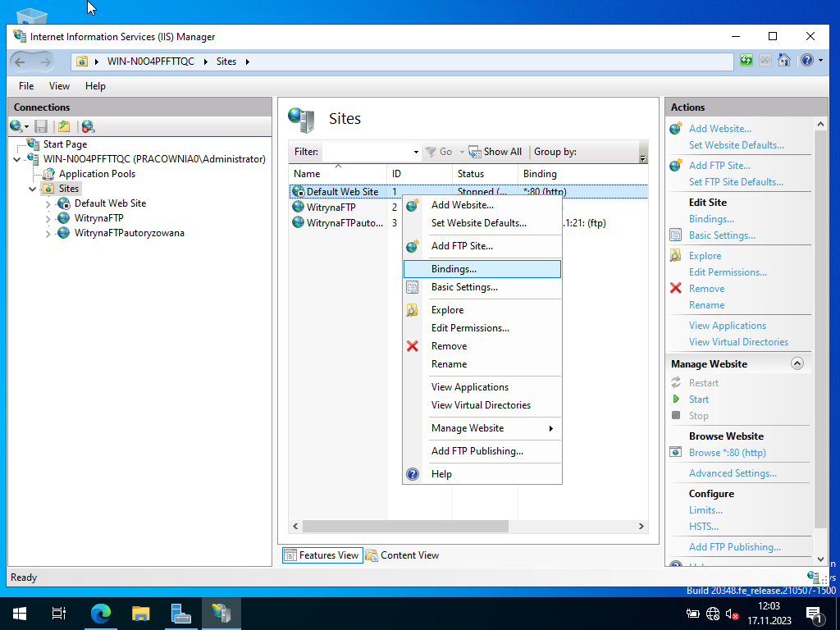Viewport: 840px width, 630px height.
Task: Select Default Web Site in Connections tree
Action: coord(111,203)
